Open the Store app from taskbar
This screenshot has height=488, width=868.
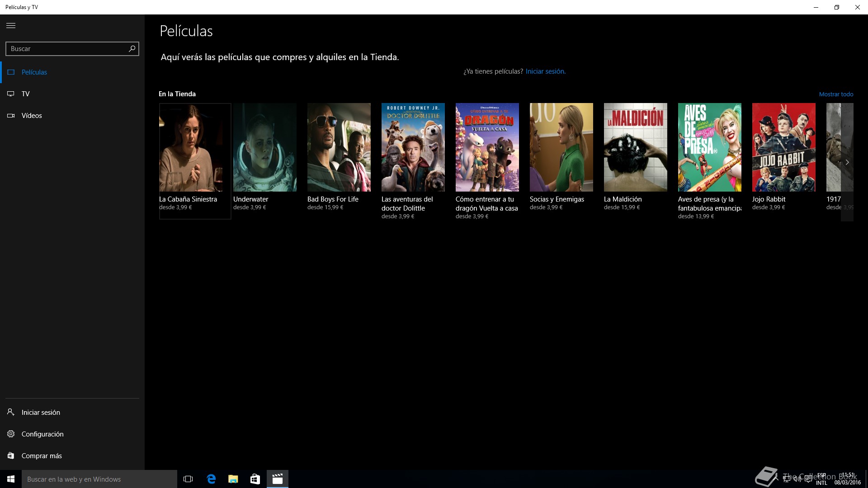(x=255, y=479)
